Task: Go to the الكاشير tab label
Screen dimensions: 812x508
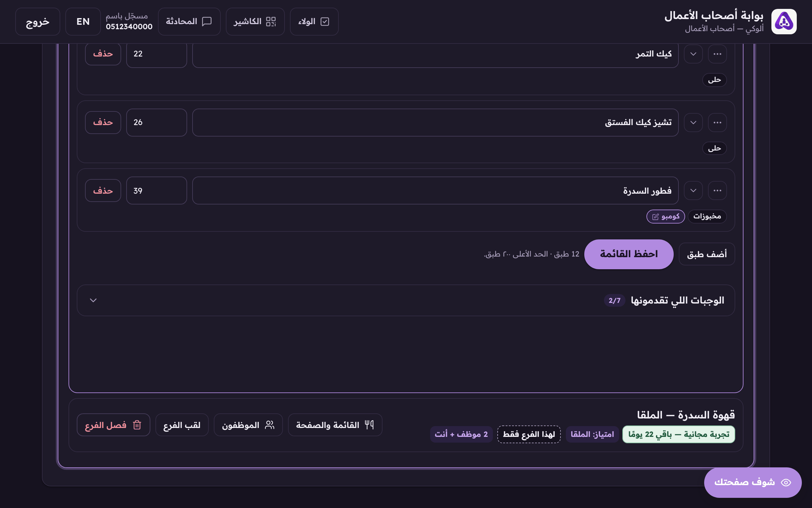Action: pyautogui.click(x=248, y=22)
